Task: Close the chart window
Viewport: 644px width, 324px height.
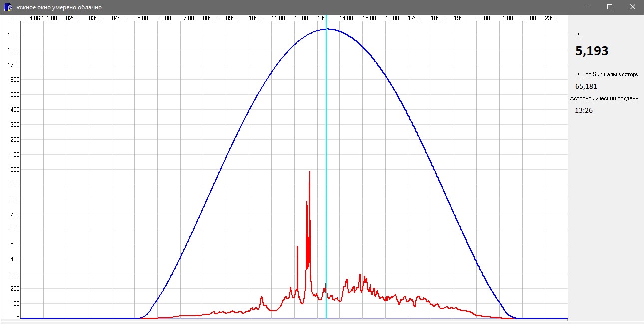Action: tap(633, 7)
